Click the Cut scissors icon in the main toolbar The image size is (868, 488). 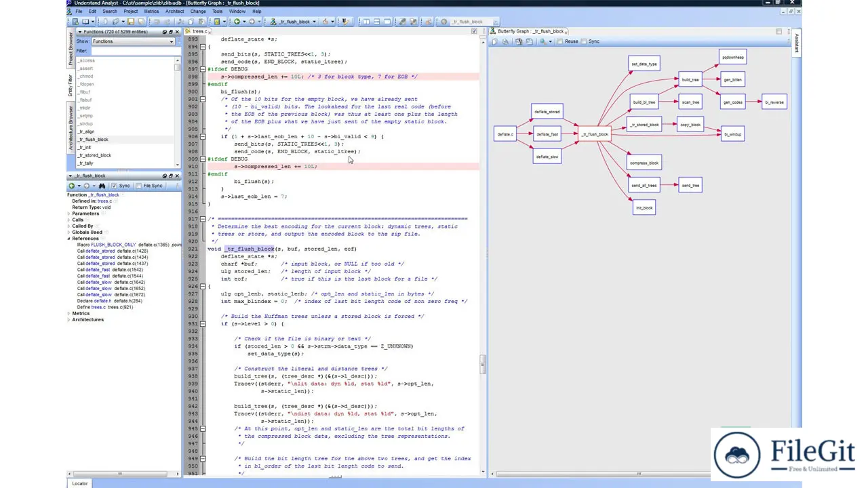coord(181,22)
